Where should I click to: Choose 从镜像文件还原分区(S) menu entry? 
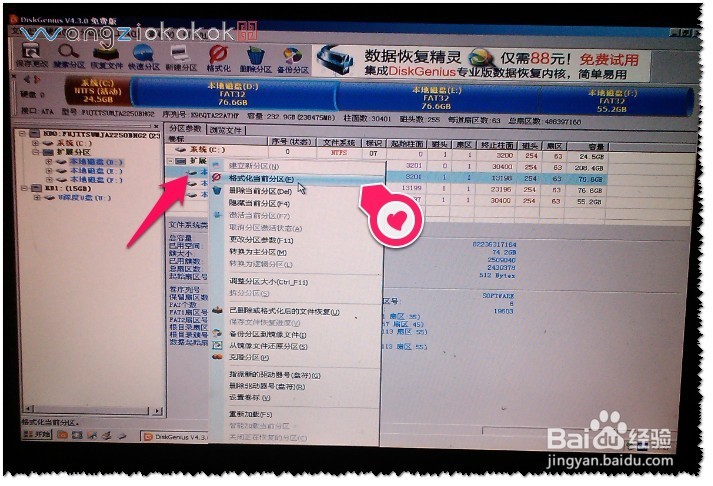click(x=268, y=346)
